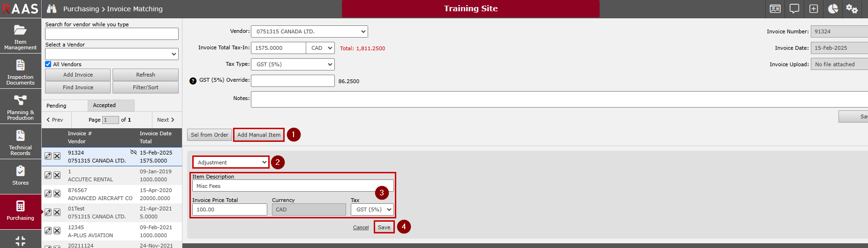Click the pie chart reports icon

coord(833,9)
